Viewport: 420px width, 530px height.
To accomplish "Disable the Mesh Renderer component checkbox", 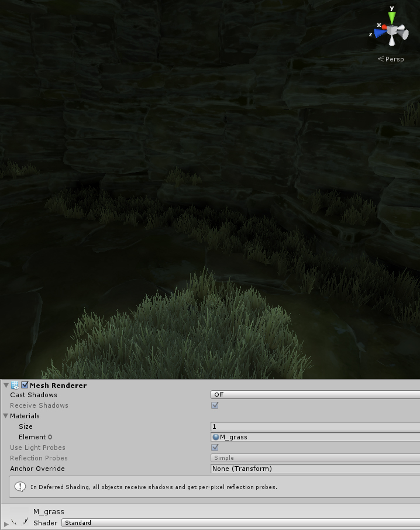I will point(25,386).
